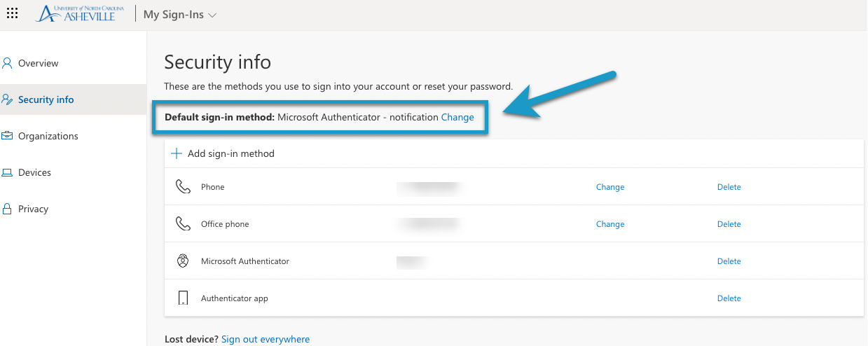
Task: Click Add sign-in method
Action: point(230,153)
